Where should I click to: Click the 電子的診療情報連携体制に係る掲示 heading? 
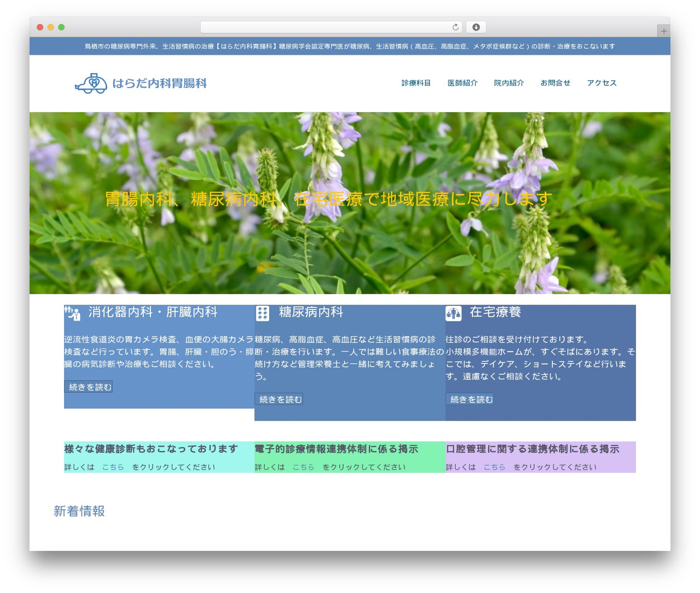point(336,449)
